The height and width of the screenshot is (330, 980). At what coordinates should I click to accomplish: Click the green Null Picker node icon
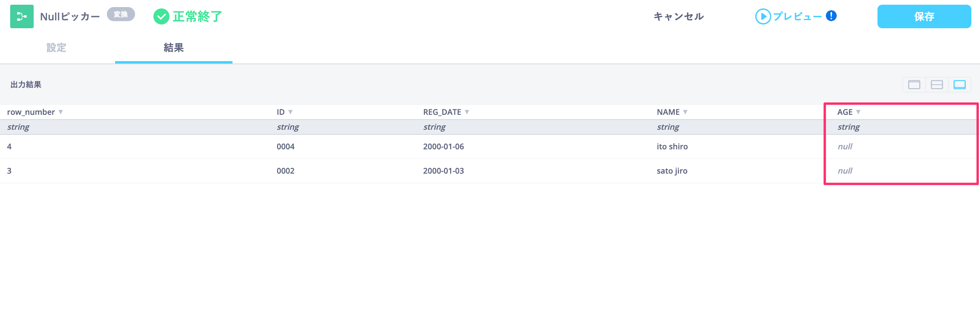[x=22, y=16]
